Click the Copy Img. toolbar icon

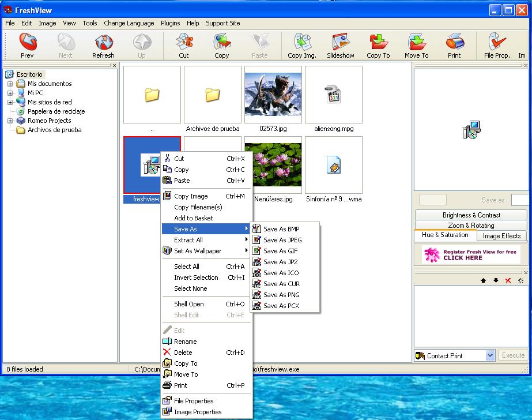pyautogui.click(x=302, y=42)
